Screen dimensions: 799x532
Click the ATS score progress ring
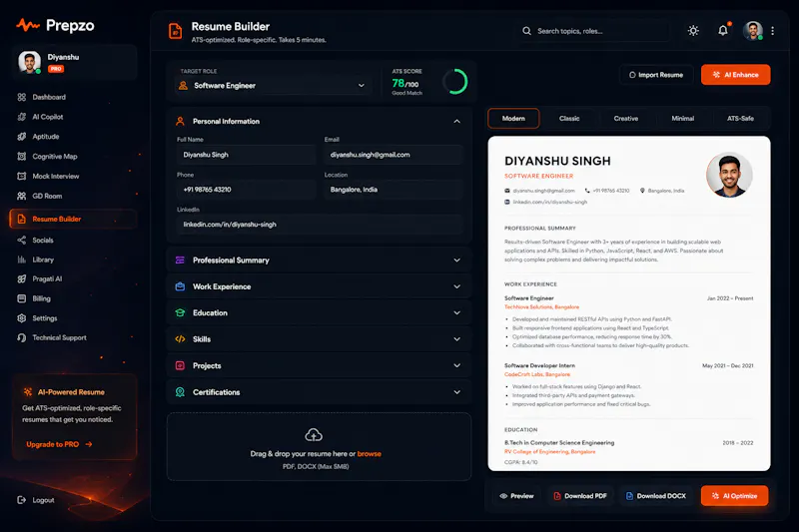(455, 82)
